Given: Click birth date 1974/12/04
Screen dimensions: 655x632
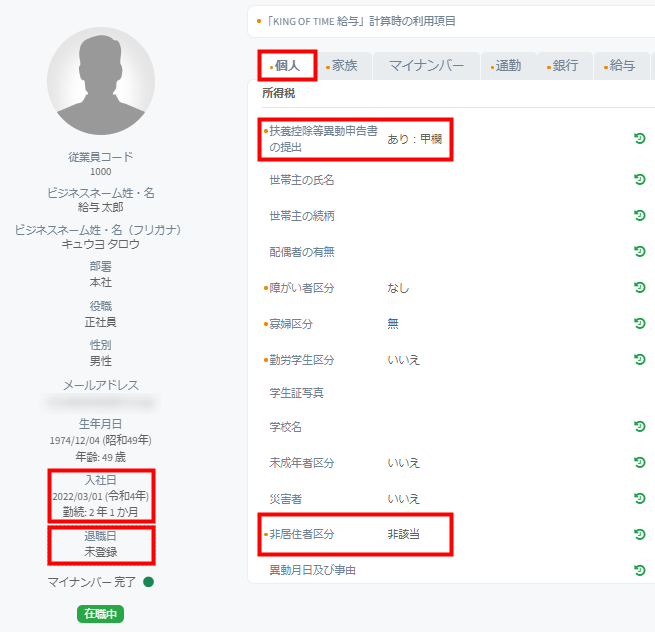Looking at the screenshot, I should pos(75,441).
